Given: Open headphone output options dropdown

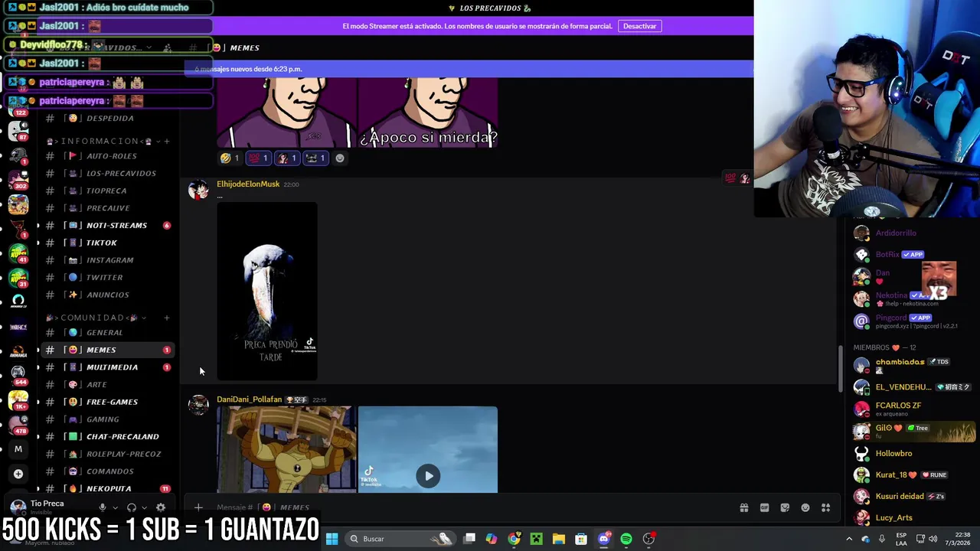Looking at the screenshot, I should (145, 507).
